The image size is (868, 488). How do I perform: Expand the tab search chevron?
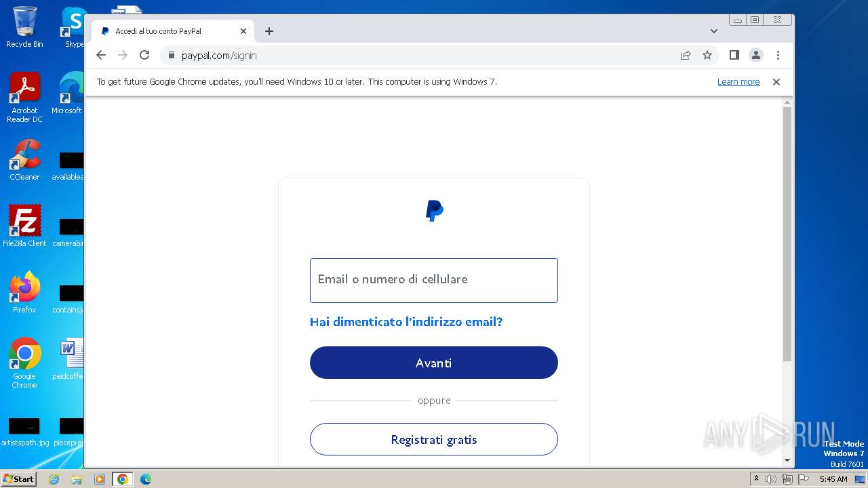tap(714, 31)
